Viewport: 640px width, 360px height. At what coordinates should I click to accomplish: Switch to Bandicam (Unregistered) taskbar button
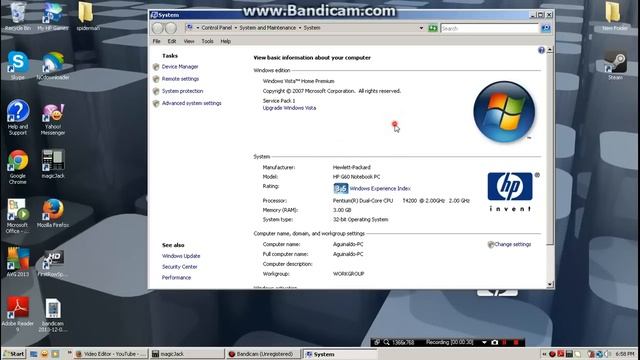click(263, 354)
